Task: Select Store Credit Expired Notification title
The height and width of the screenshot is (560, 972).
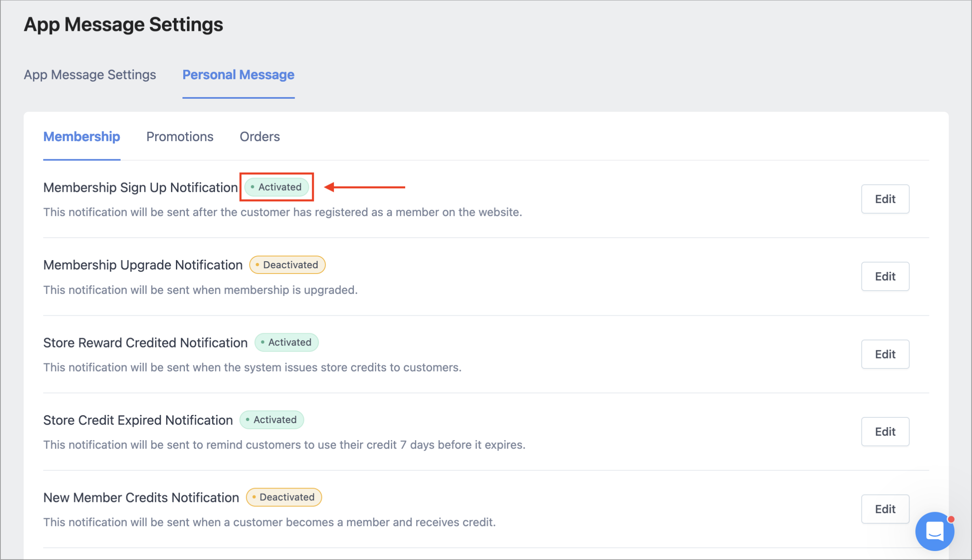Action: (138, 420)
